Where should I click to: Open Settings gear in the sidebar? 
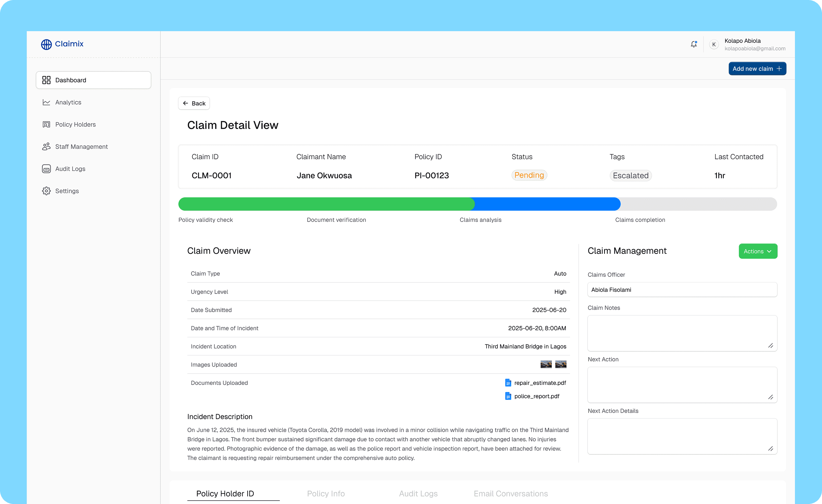click(x=47, y=191)
